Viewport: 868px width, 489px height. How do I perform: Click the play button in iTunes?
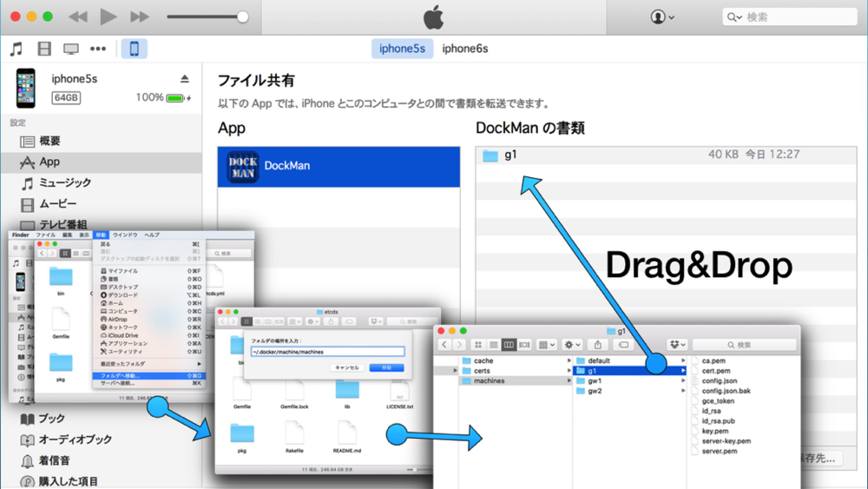[x=108, y=17]
